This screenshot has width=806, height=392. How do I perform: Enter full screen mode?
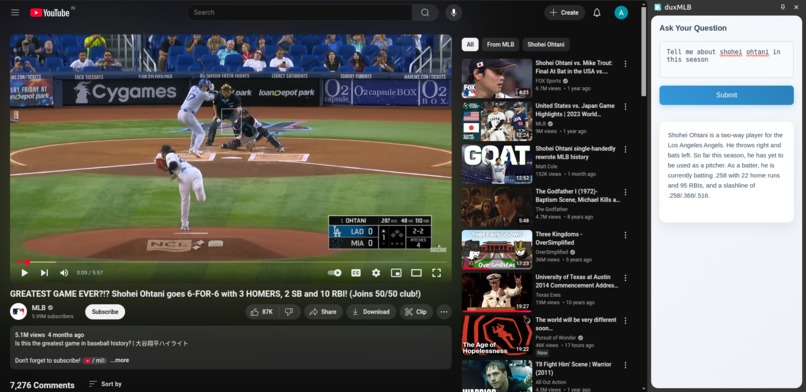point(436,273)
